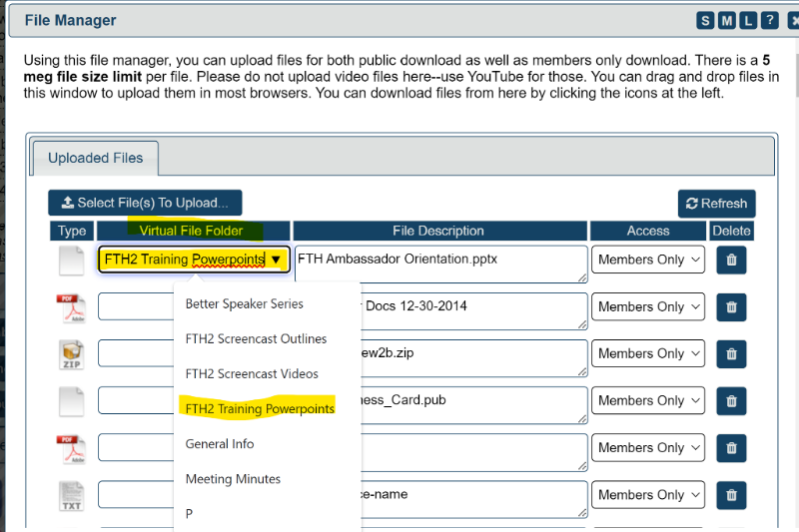Choose FTH2 Screencast Videos folder option

tap(252, 373)
